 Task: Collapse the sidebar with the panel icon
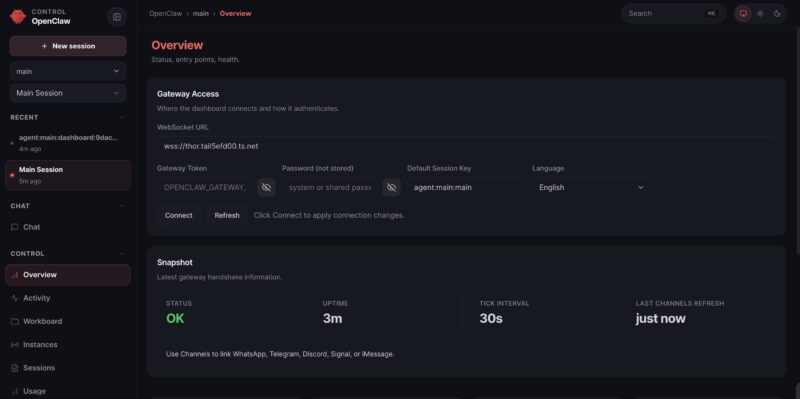click(117, 17)
